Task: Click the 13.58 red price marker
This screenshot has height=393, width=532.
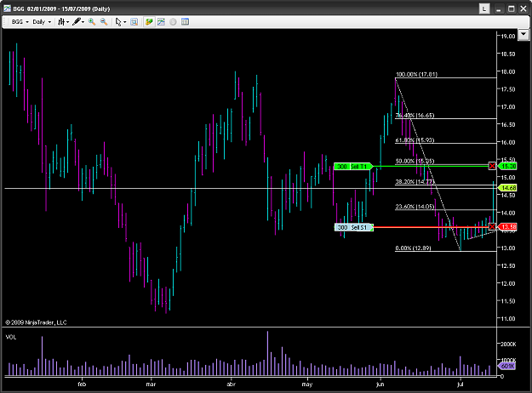Action: [x=507, y=227]
